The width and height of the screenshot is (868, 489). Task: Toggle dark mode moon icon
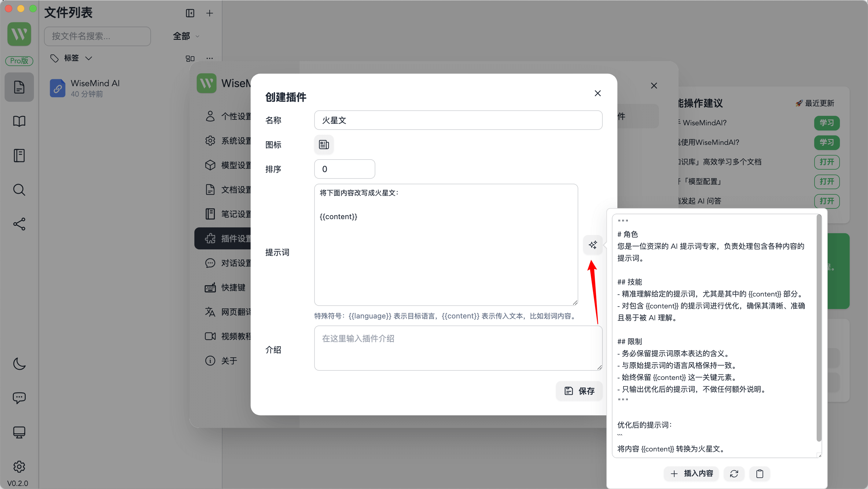[19, 364]
